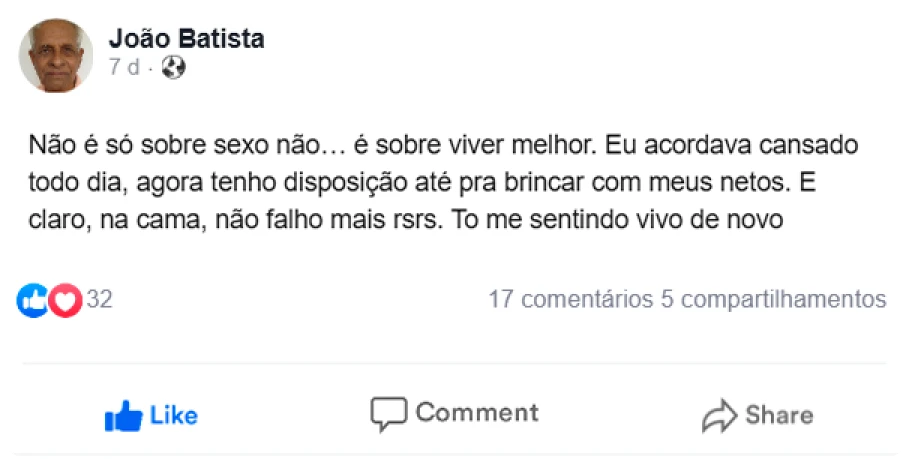Image resolution: width=911 pixels, height=459 pixels.
Task: Click the thumbs-up icon of Like button
Action: [123, 415]
